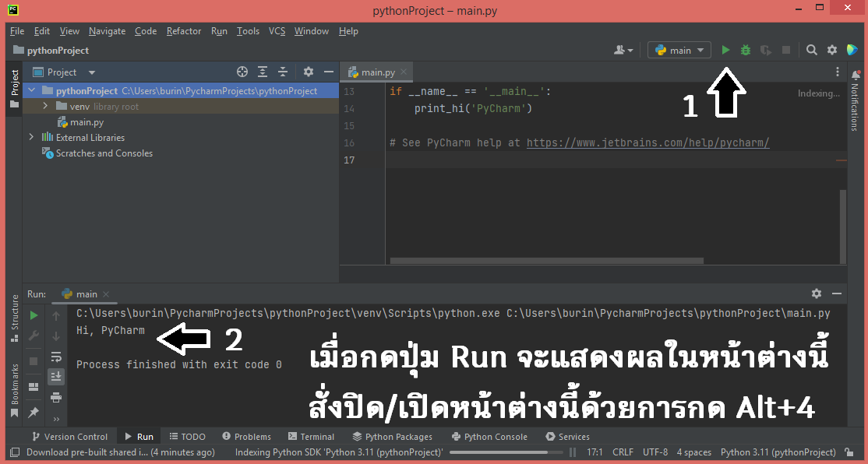Open UTF-8 encoding selector
The image size is (868, 464).
(x=655, y=452)
